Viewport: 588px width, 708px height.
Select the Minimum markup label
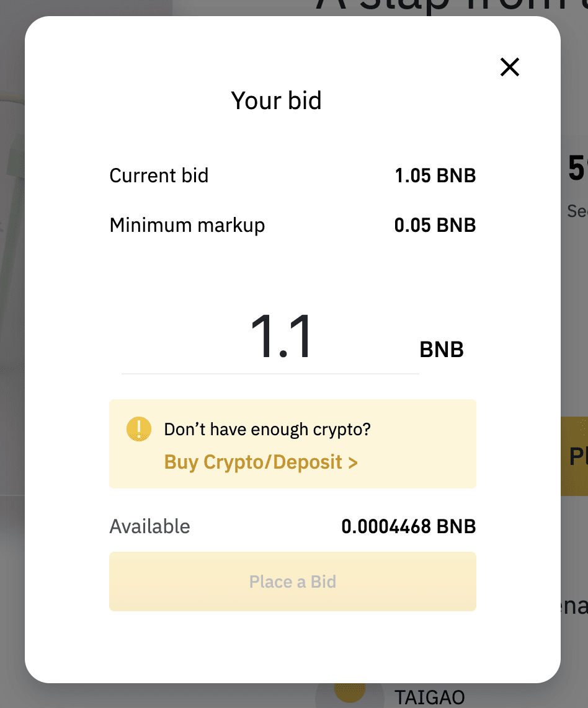[x=187, y=225]
